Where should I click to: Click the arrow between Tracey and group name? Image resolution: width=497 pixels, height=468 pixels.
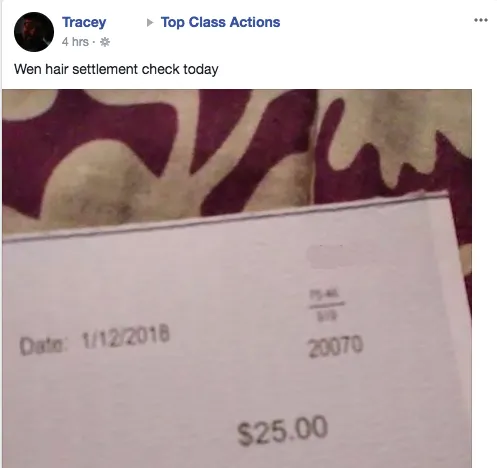(150, 22)
